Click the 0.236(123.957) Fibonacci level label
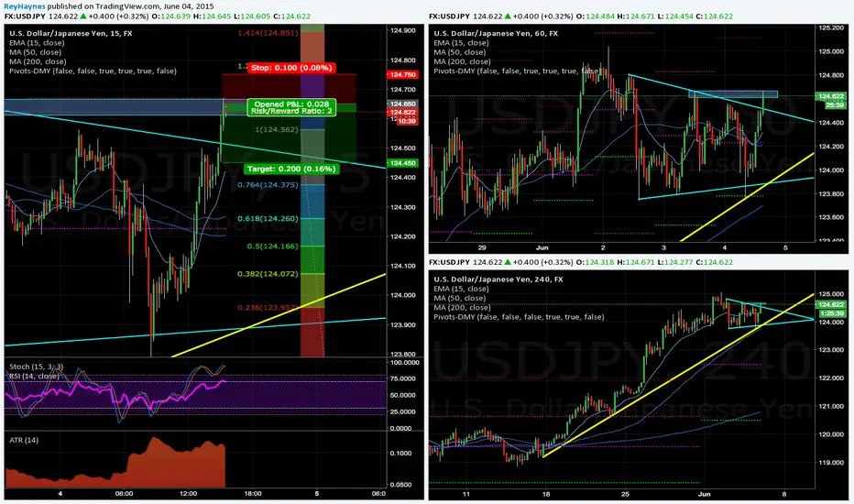 pos(268,307)
